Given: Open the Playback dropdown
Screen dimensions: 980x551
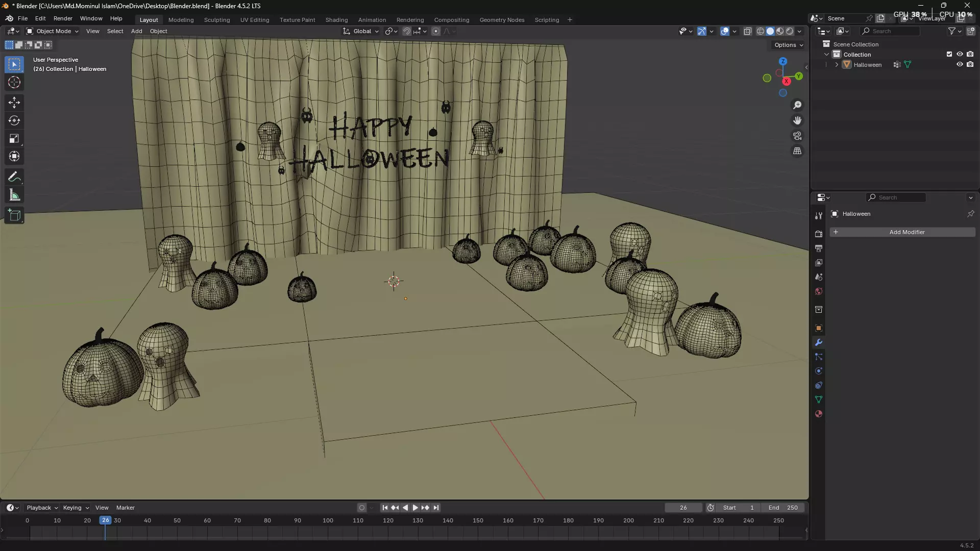Looking at the screenshot, I should tap(42, 508).
